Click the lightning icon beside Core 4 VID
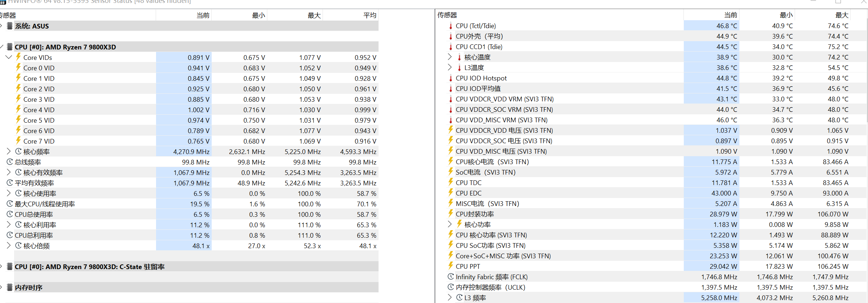The width and height of the screenshot is (868, 303). (x=18, y=109)
